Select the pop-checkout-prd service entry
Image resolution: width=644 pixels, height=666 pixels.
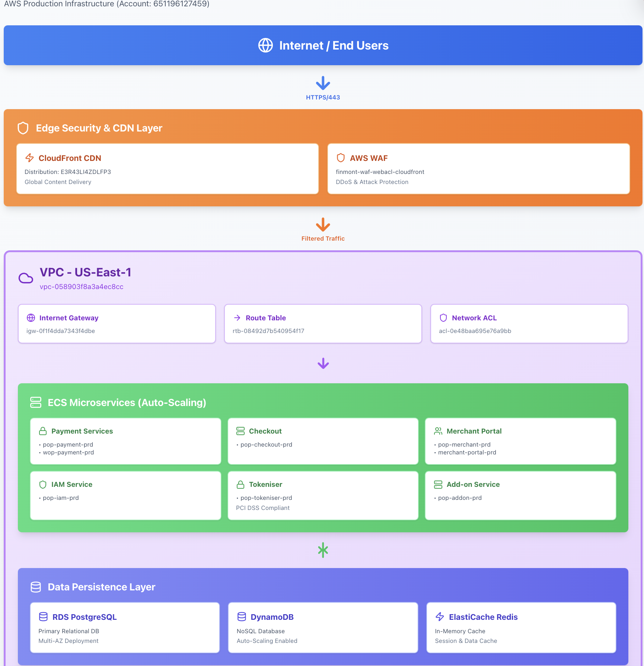coord(266,444)
